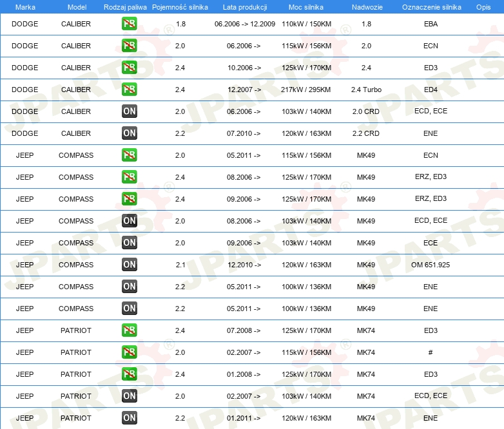Viewport: 504px width, 429px height.
Task: Click diesel ON icon in Patriot 02.2007 ECD, ECE row
Action: pos(129,396)
